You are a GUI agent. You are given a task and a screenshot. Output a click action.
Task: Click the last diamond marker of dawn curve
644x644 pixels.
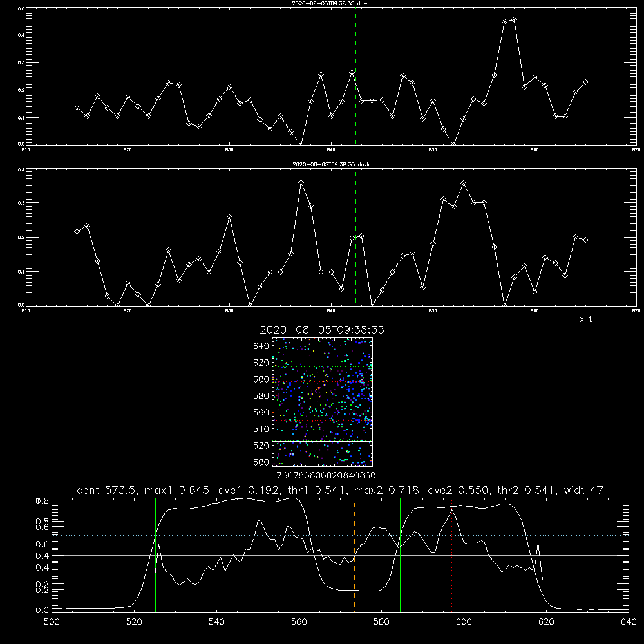point(585,82)
